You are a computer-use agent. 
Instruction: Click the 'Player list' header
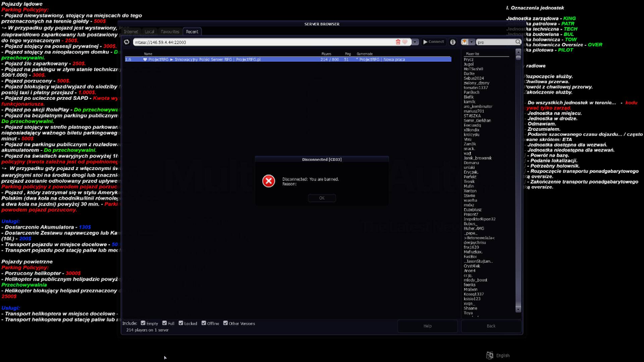coord(472,54)
